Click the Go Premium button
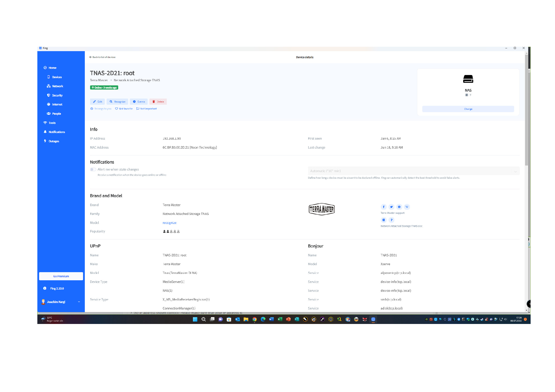This screenshot has height=392, width=555. point(61,276)
